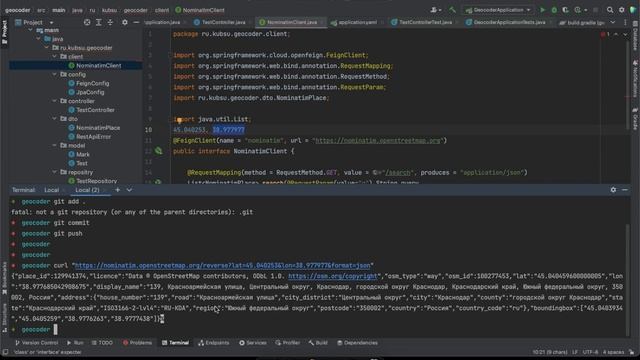
Task: Switch to TestControllerTest.java editor tab
Action: click(425, 22)
